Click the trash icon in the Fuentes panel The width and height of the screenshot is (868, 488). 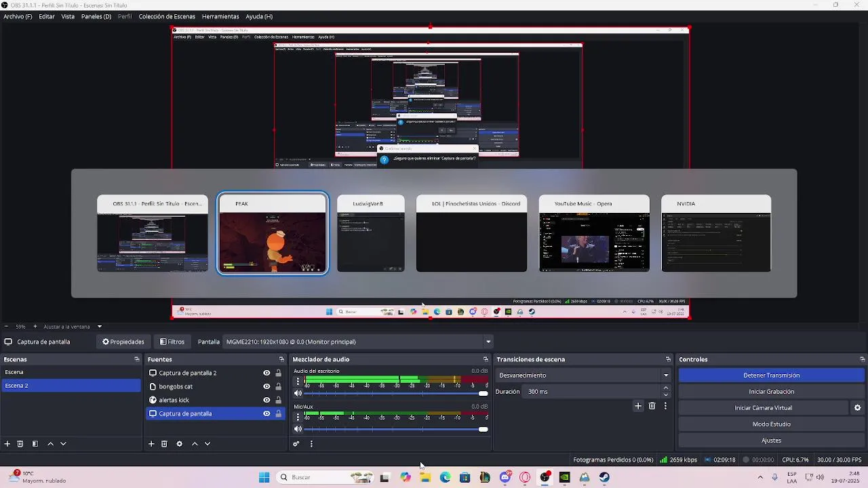(x=164, y=444)
